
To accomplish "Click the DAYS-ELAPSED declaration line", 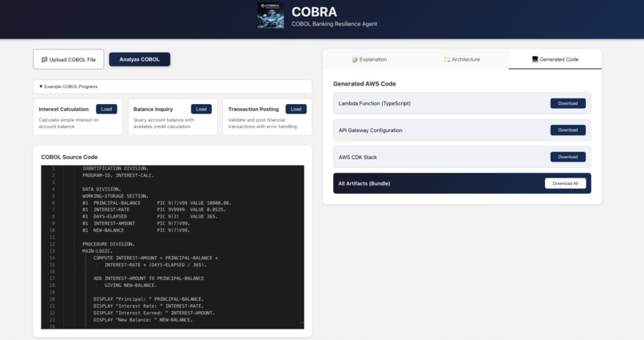I will (x=150, y=217).
